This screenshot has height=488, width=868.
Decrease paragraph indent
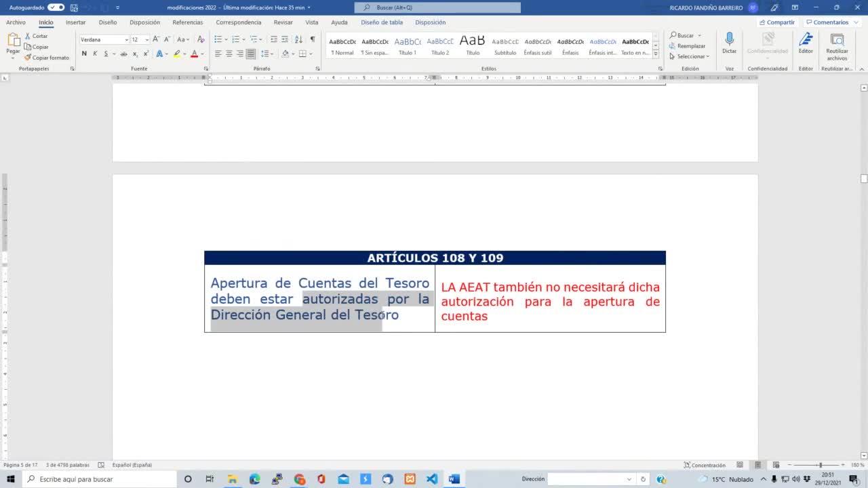click(x=273, y=39)
